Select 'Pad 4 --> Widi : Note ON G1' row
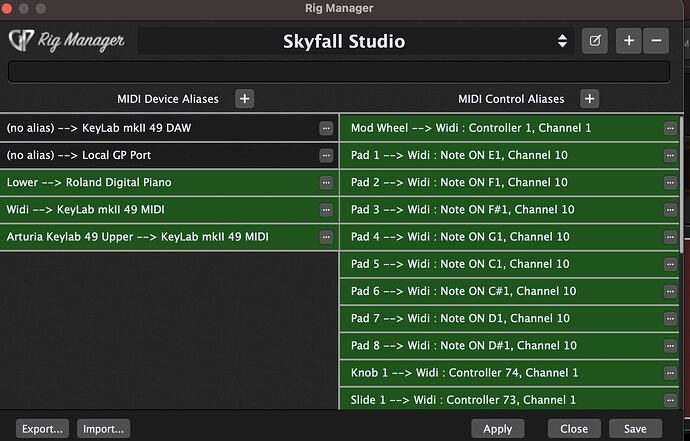Screen dimensions: 690x441 pyautogui.click(x=510, y=237)
